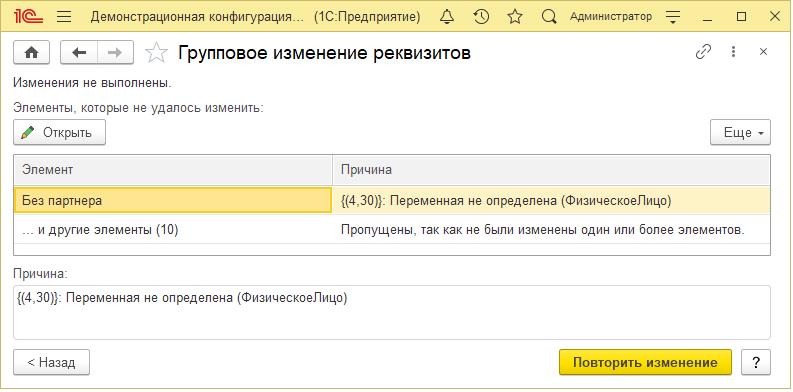Select Пропущены, так как не были изменены cell
This screenshot has height=392, width=793.
(x=551, y=230)
